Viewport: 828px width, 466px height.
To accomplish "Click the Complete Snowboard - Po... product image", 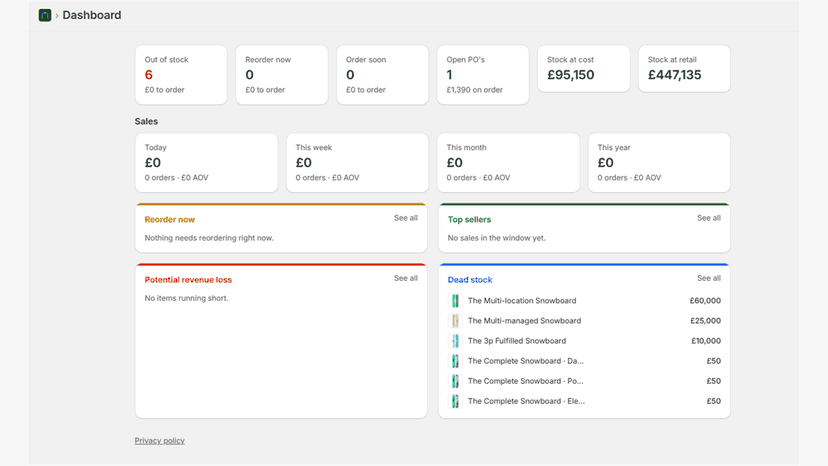I will pyautogui.click(x=455, y=381).
